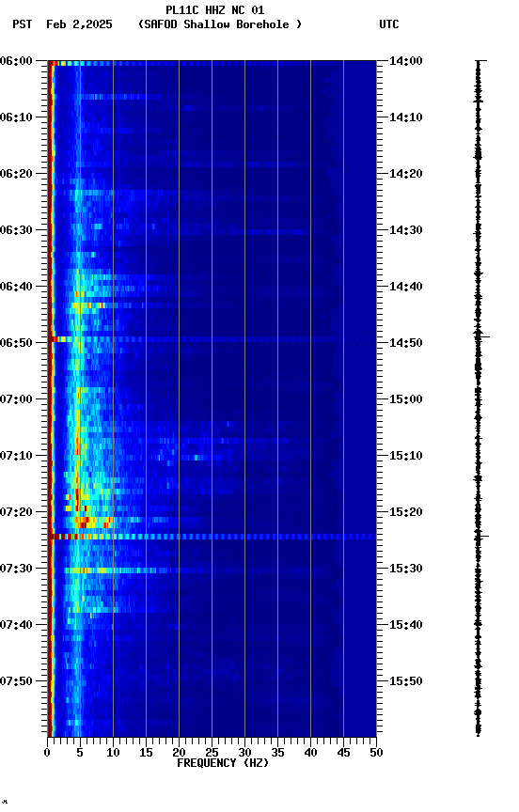Screen dimensions: 519x812
Task: Click the 07:50 PST time label
Action: tap(16, 682)
